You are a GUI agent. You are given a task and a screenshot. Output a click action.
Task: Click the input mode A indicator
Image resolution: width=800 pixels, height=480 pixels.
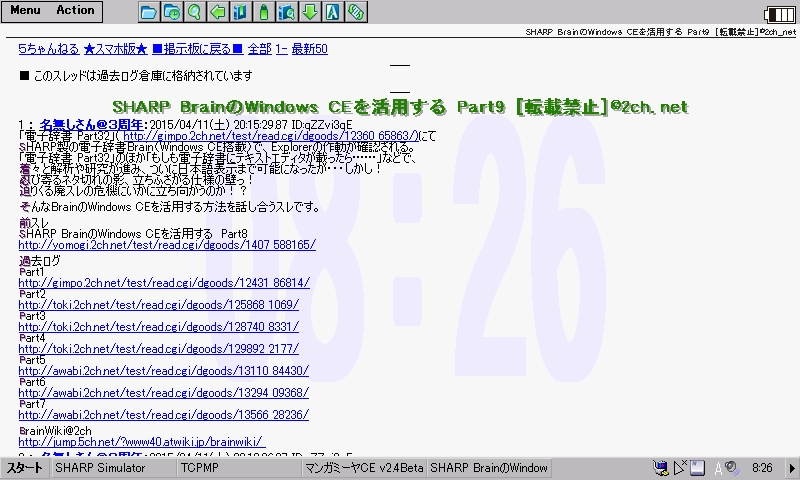(718, 468)
